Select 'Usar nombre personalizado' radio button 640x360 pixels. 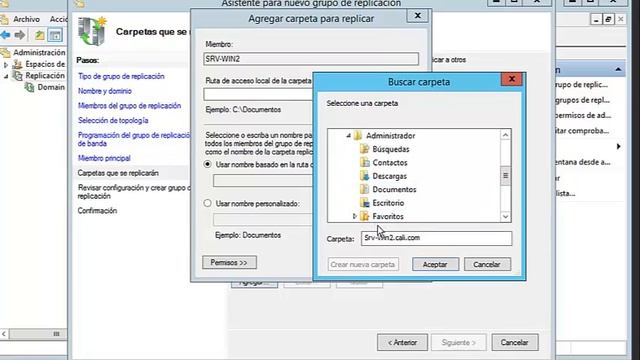click(208, 203)
